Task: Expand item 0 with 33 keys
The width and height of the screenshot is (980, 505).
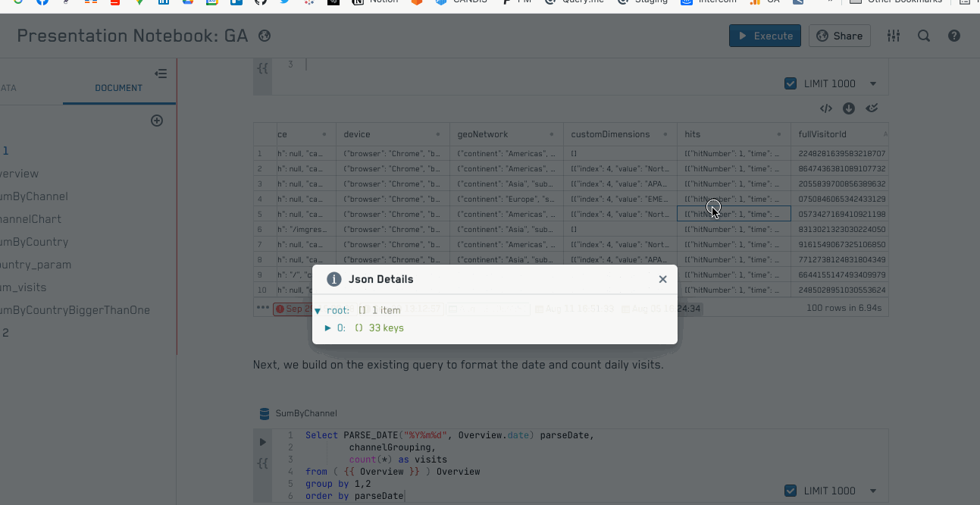Action: click(328, 328)
